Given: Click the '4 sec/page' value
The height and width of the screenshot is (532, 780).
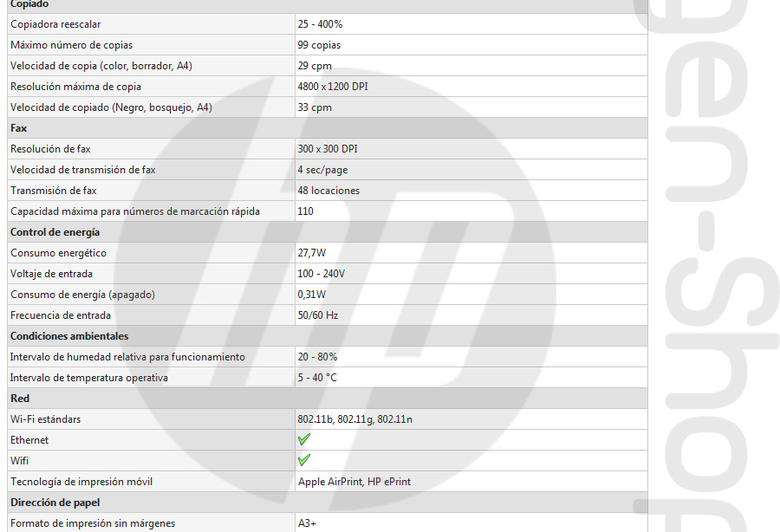Looking at the screenshot, I should tap(322, 170).
